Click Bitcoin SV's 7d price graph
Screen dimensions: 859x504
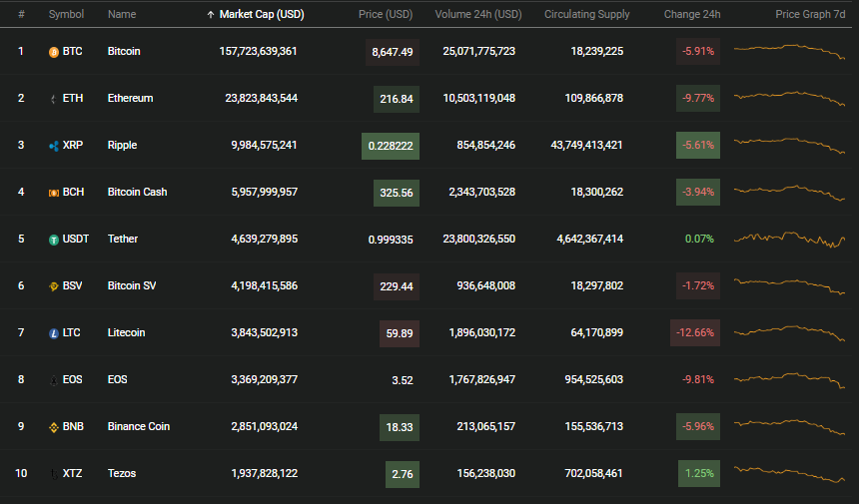point(789,286)
